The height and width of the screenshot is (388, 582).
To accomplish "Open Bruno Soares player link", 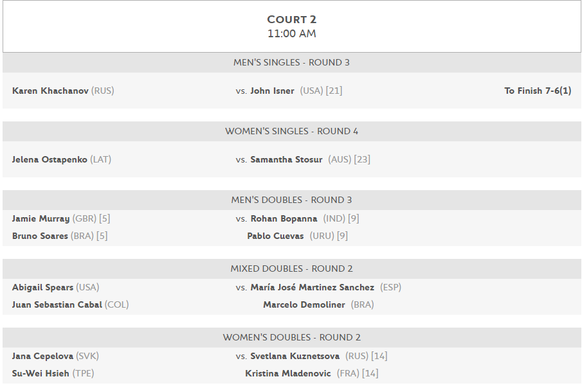I will click(40, 236).
